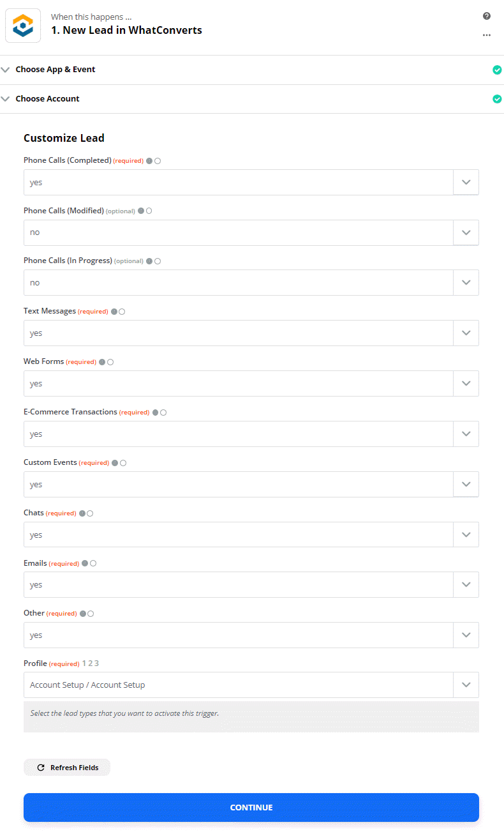The width and height of the screenshot is (504, 834).
Task: Click the Other field showing yes
Action: coord(251,635)
